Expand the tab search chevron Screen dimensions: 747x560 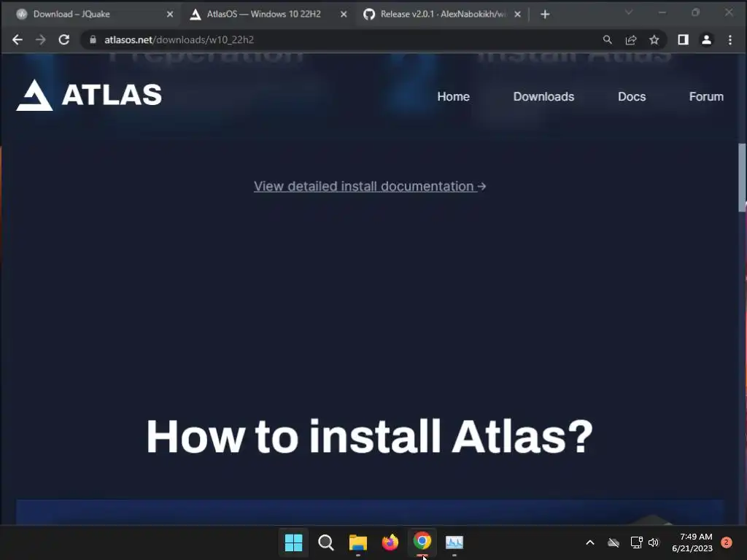click(629, 12)
